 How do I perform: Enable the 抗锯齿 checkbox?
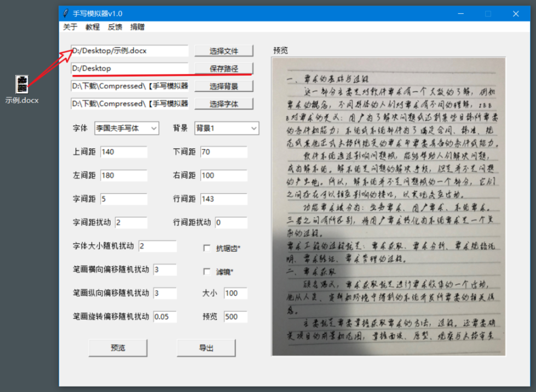coord(207,248)
